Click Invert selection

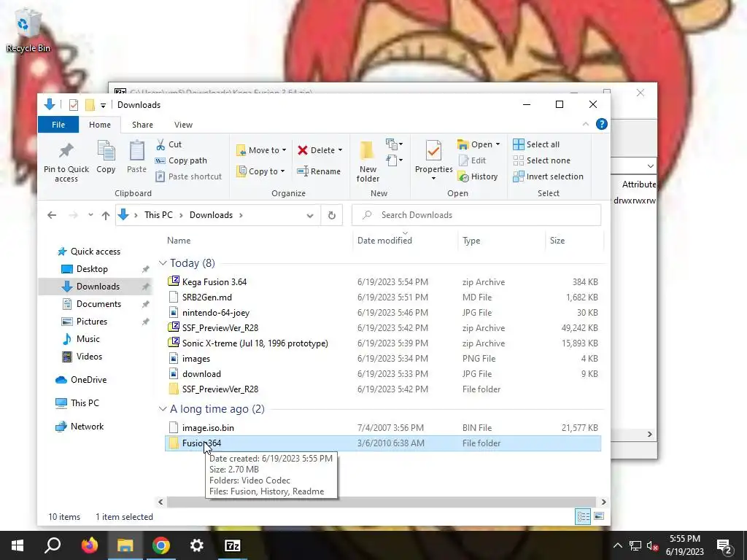549,176
